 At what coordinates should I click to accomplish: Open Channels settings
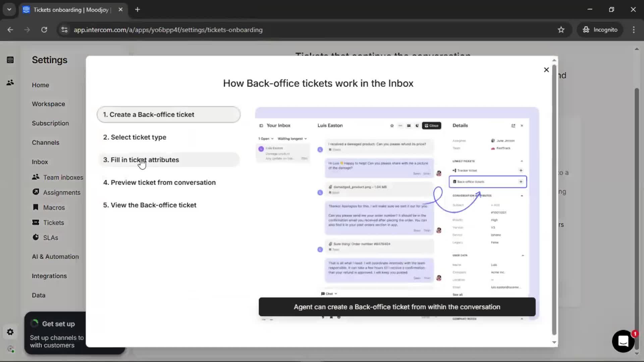[46, 142]
